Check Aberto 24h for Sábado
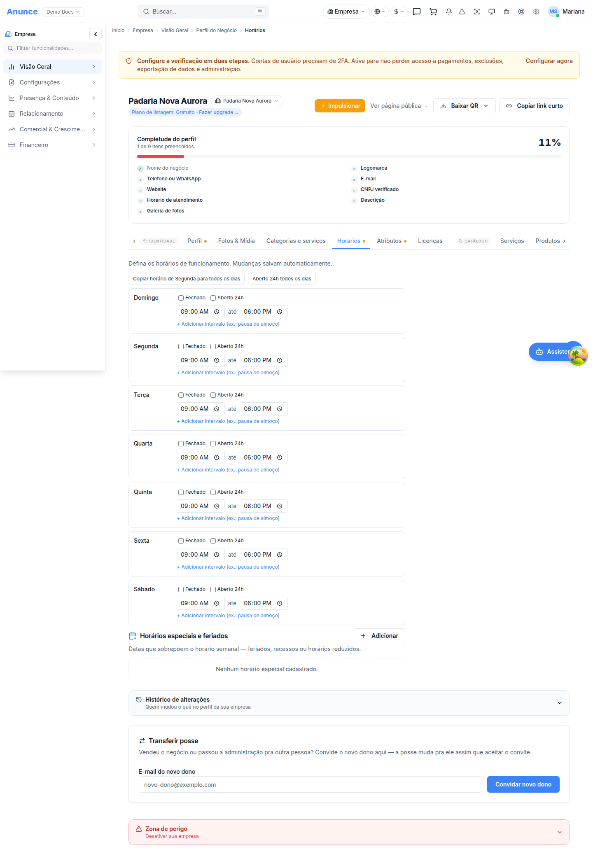This screenshot has height=868, width=593. [x=213, y=589]
